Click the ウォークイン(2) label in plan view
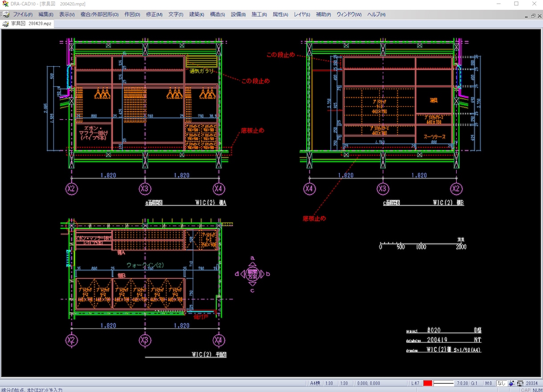This screenshot has height=392, width=543. click(145, 265)
